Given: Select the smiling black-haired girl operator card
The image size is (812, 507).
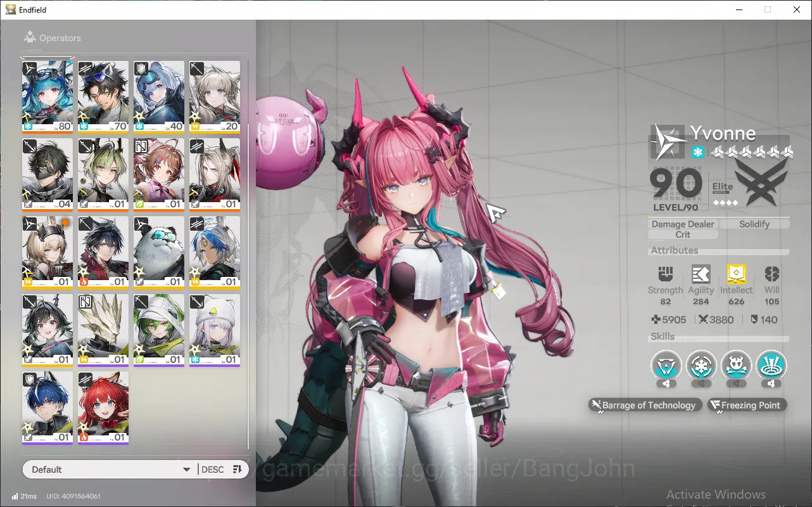Looking at the screenshot, I should [x=48, y=330].
